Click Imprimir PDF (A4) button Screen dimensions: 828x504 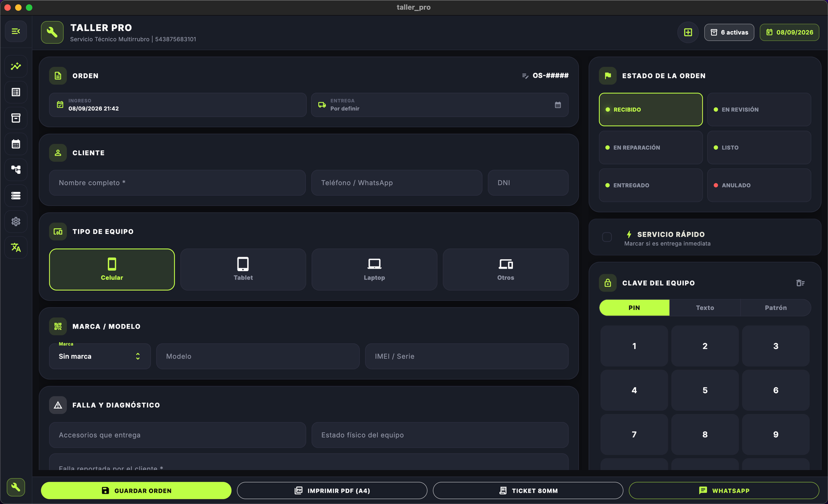point(332,491)
